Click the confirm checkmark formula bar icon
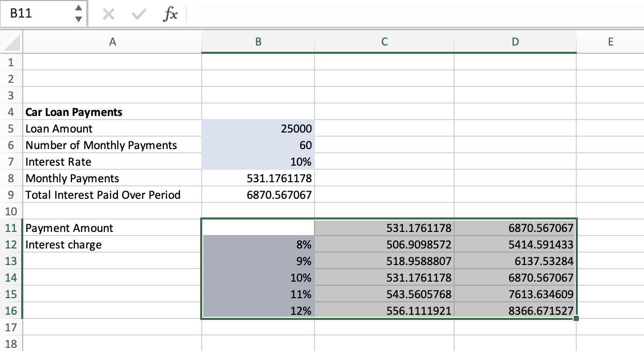This screenshot has height=351, width=644. pos(138,15)
